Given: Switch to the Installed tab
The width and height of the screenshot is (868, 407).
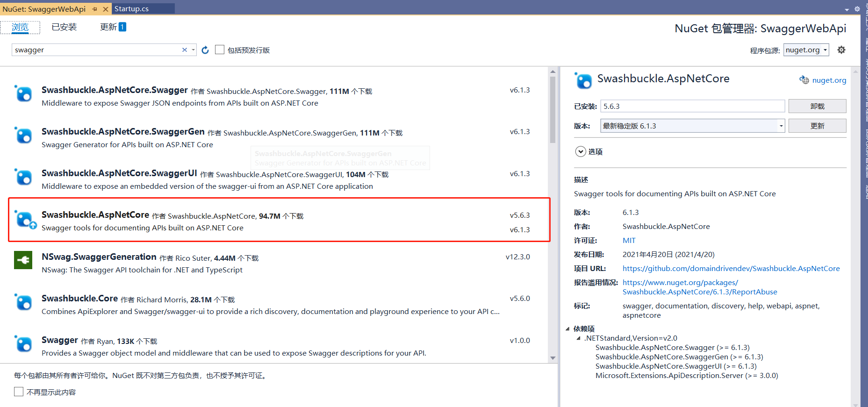Looking at the screenshot, I should pos(64,27).
